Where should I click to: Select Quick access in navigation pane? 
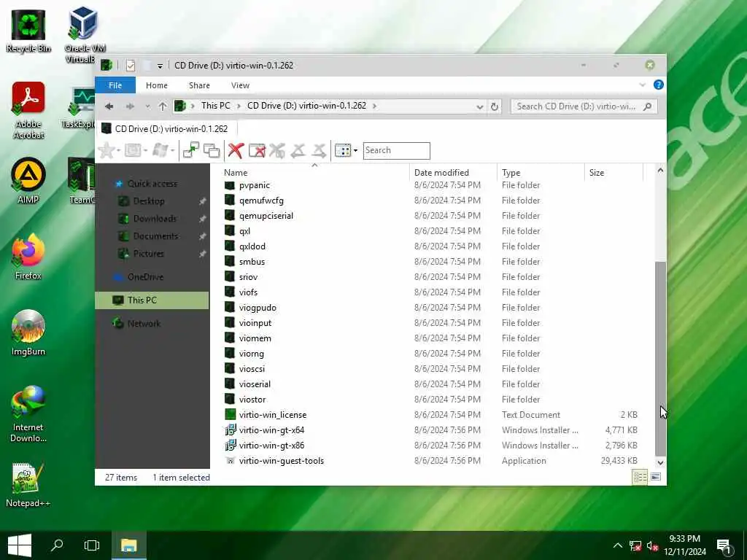(x=152, y=184)
